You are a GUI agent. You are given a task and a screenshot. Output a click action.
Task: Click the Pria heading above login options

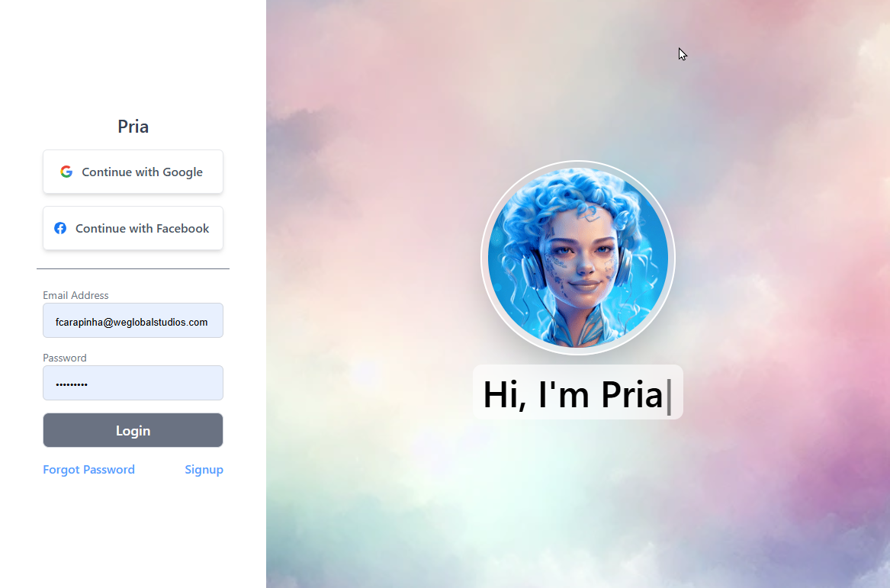(133, 126)
